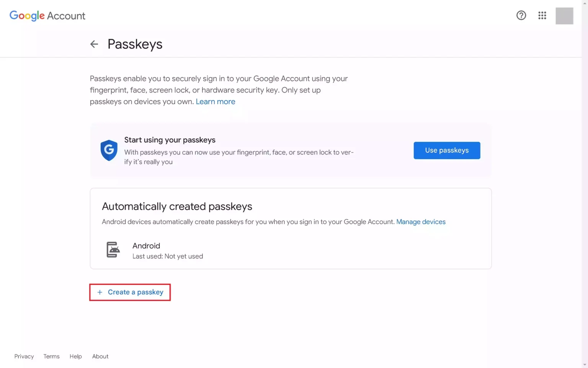Open the Help question mark icon
Viewport: 588px width, 368px height.
click(x=521, y=15)
